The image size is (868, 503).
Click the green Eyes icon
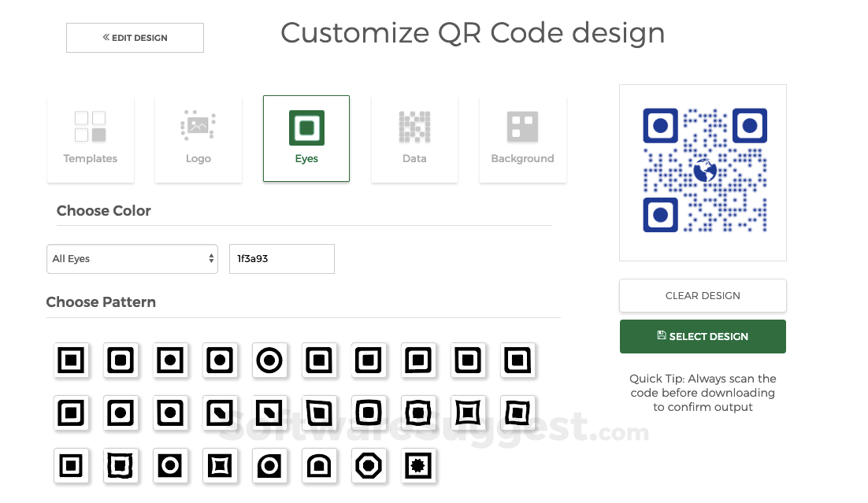306,138
